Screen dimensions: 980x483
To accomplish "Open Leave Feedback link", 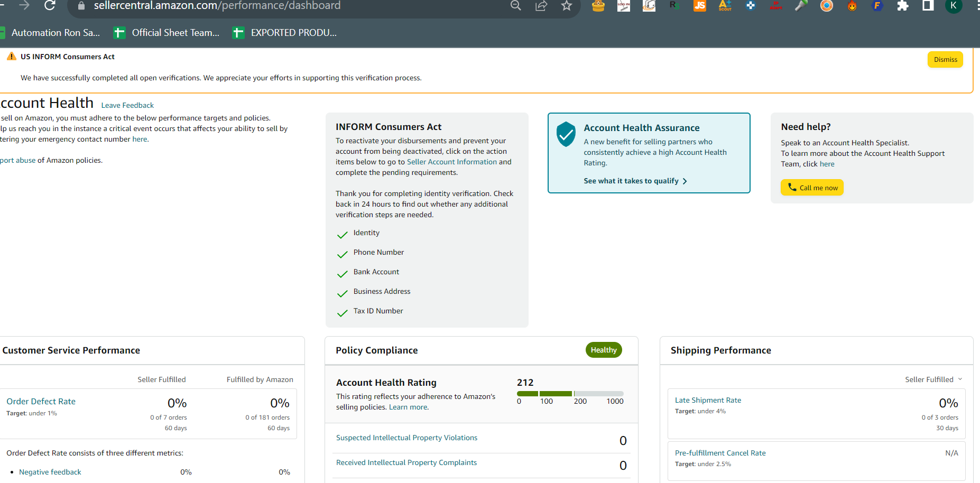I will click(127, 105).
